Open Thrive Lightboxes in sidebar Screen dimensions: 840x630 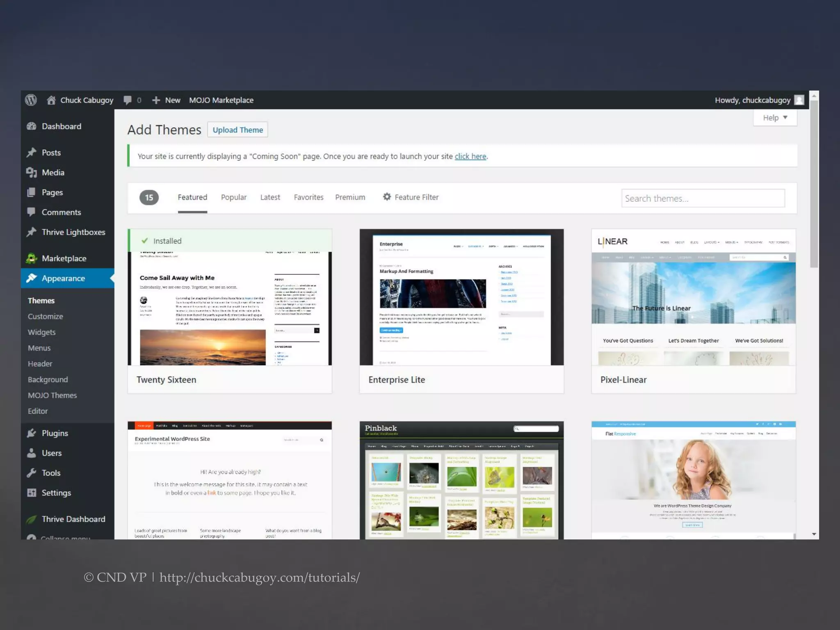(73, 232)
